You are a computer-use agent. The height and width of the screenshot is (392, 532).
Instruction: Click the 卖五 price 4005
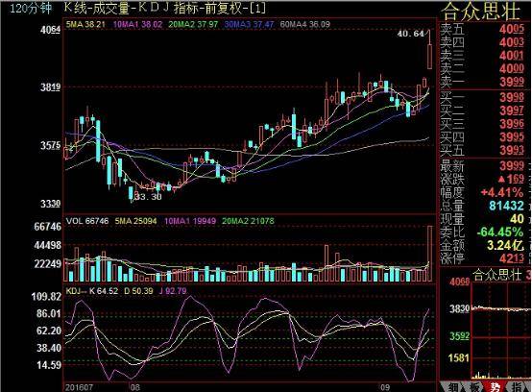pyautogui.click(x=512, y=29)
